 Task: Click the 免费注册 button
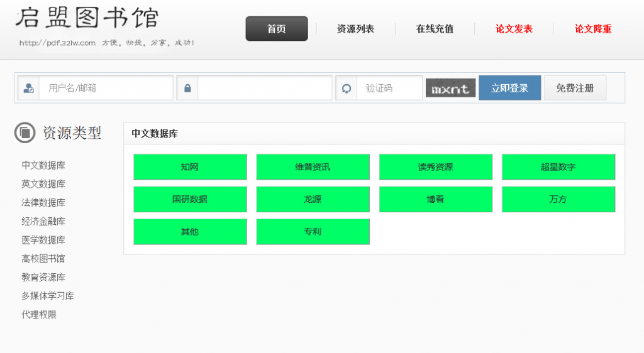point(575,88)
